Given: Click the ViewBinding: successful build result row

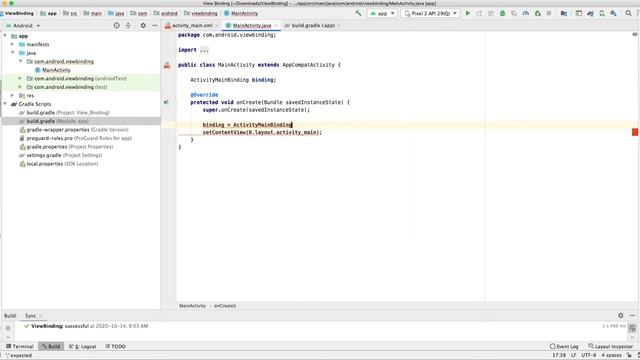Looking at the screenshot, I should 86,326.
